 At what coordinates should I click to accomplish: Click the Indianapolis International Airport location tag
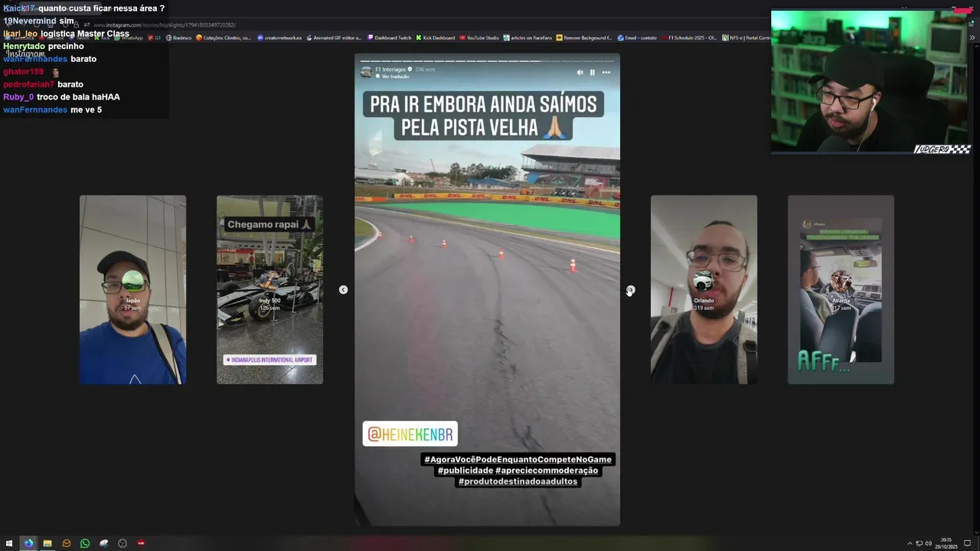coord(269,360)
